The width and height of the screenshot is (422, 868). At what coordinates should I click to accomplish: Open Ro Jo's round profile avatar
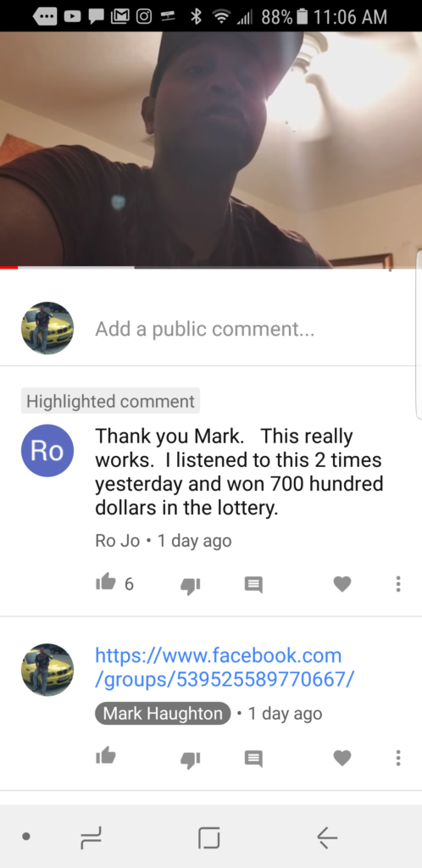pyautogui.click(x=47, y=451)
